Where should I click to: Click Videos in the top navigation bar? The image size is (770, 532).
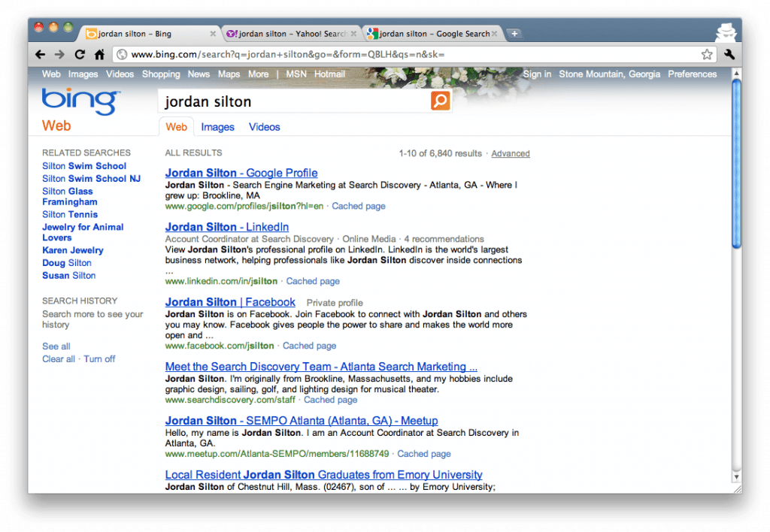coord(120,74)
